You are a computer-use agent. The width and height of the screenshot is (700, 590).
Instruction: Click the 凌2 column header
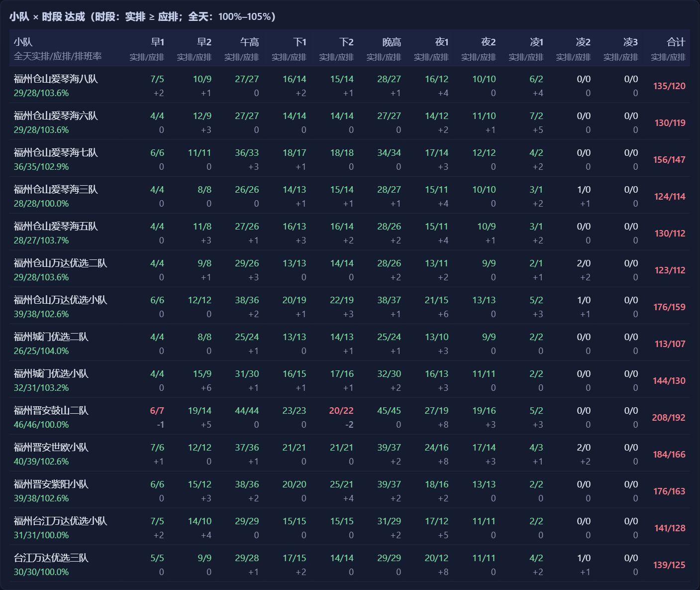pos(584,42)
